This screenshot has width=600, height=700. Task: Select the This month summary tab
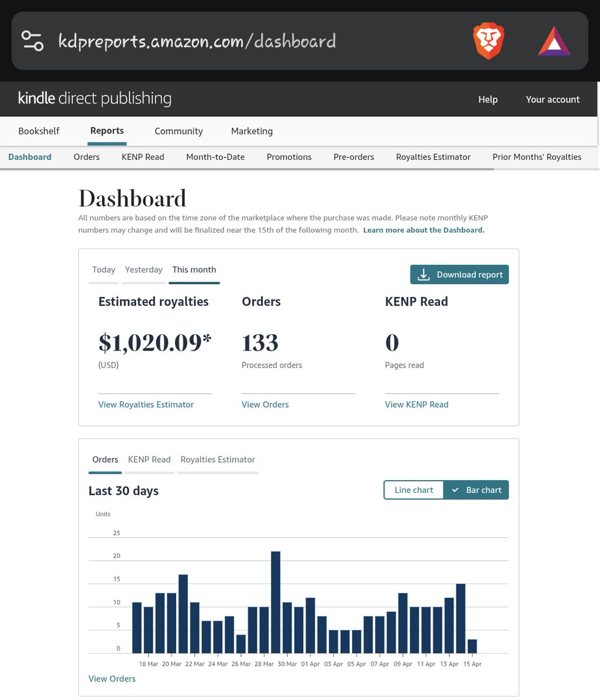coord(194,269)
